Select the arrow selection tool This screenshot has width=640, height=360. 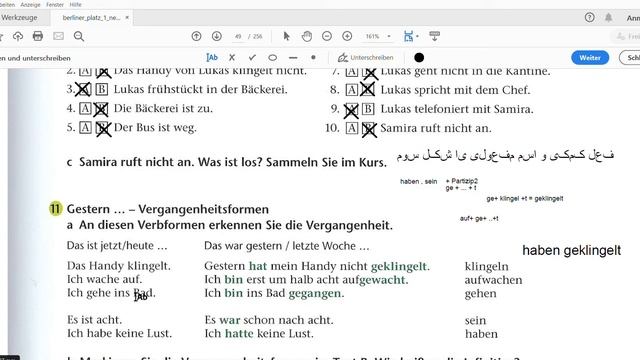coord(287,36)
